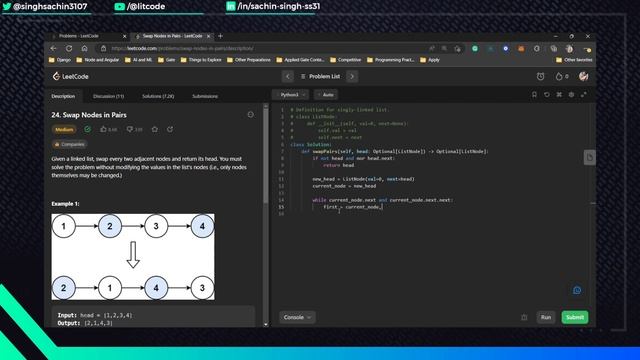Reload the page
The image size is (640, 360).
pyautogui.click(x=69, y=48)
